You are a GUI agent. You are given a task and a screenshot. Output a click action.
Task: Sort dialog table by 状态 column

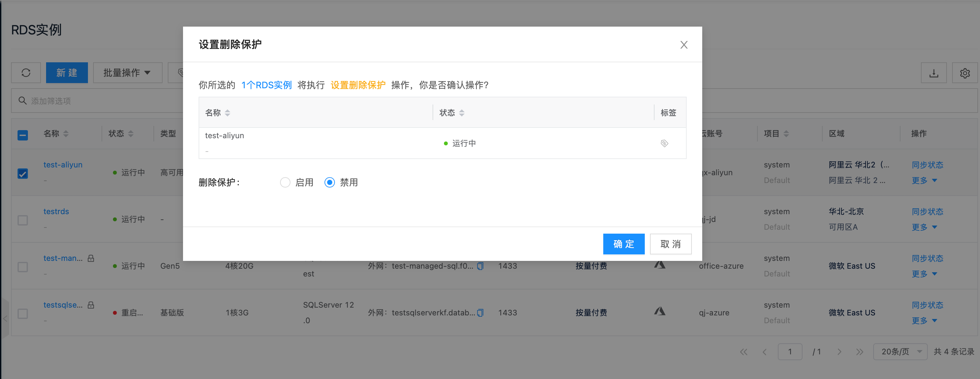point(461,113)
